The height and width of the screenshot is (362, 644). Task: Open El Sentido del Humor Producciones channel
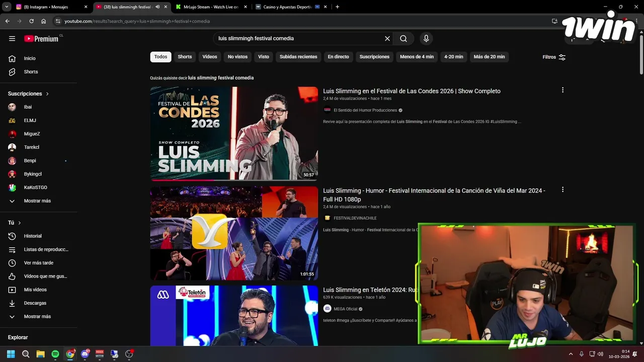[x=365, y=110]
